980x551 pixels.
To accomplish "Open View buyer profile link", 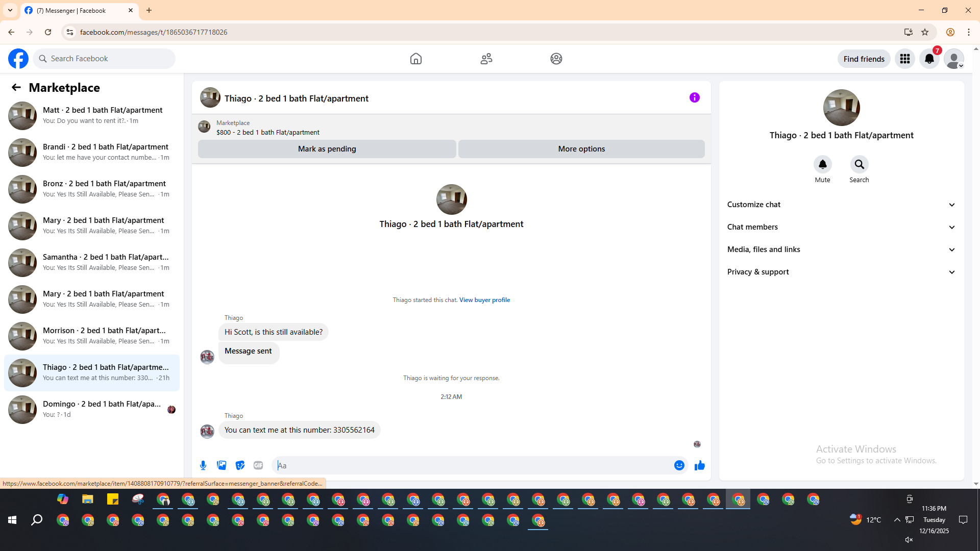I will [x=484, y=300].
